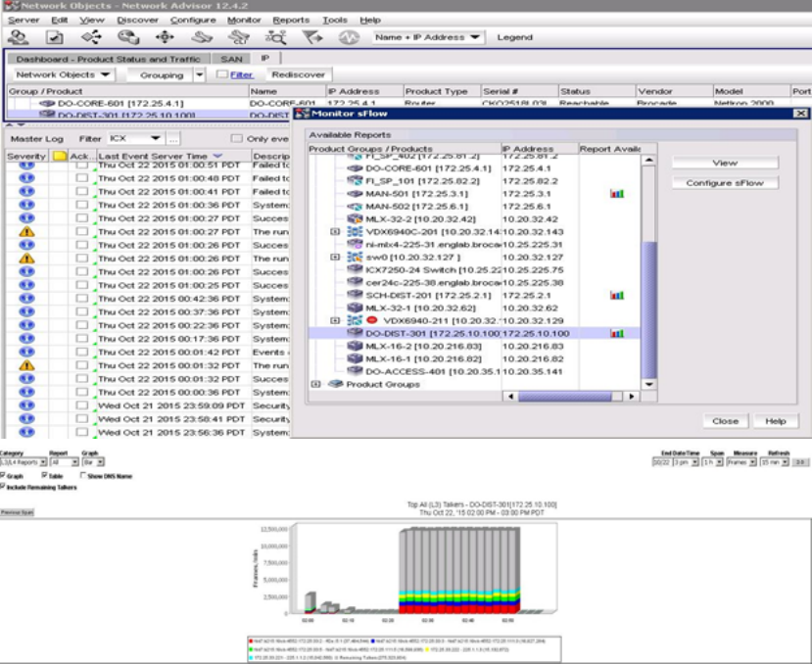Click the Filter link
This screenshot has height=664, width=812.
pos(242,74)
